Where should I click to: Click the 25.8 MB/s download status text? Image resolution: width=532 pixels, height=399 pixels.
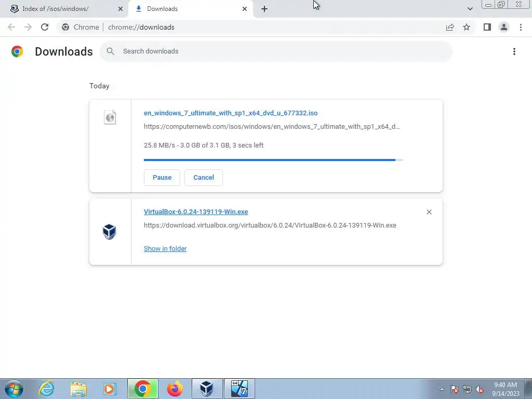[x=204, y=145]
